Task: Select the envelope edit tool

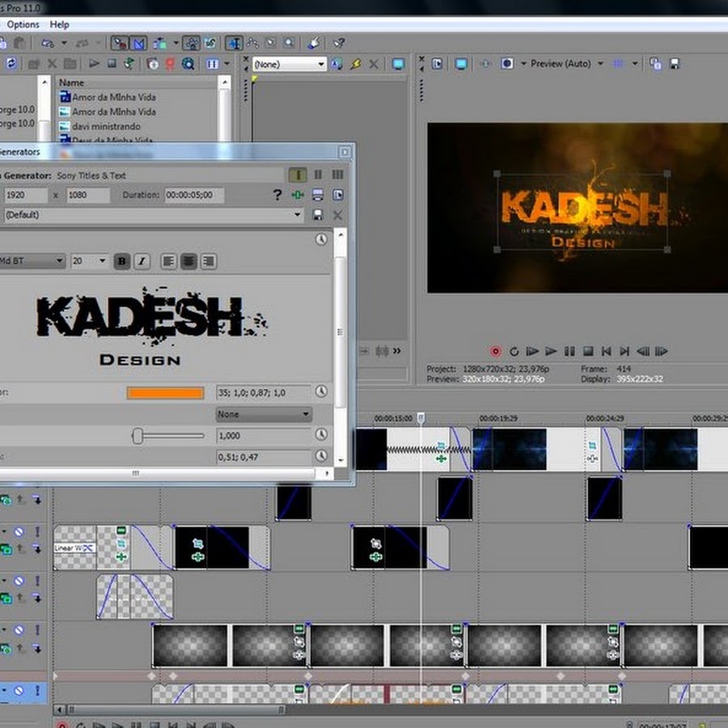Action: click(x=252, y=43)
